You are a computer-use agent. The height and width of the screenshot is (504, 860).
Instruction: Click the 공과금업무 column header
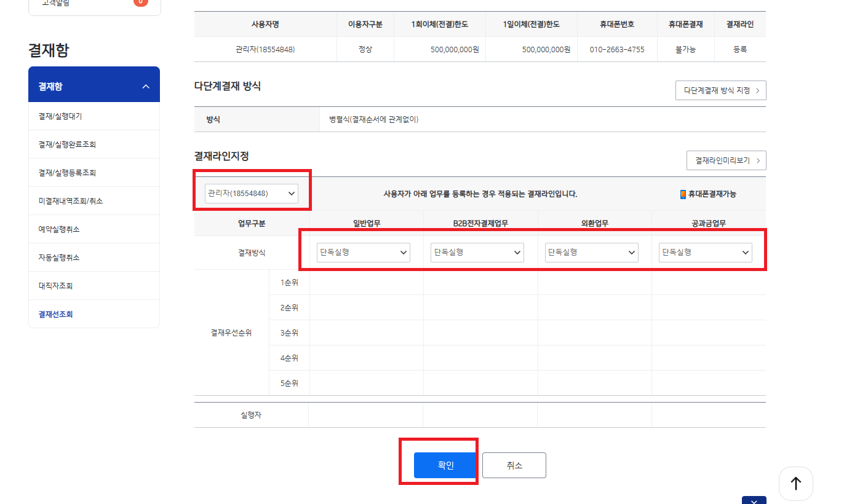point(709,223)
